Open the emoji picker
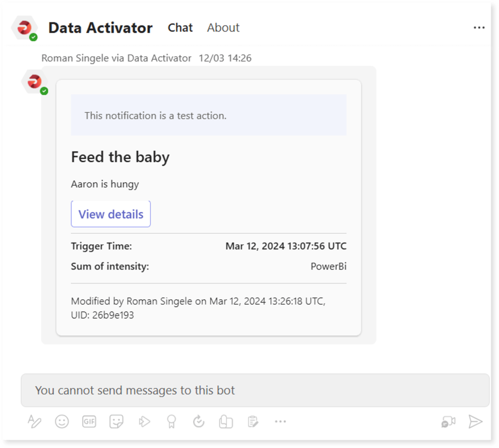The width and height of the screenshot is (499, 448). click(x=61, y=421)
